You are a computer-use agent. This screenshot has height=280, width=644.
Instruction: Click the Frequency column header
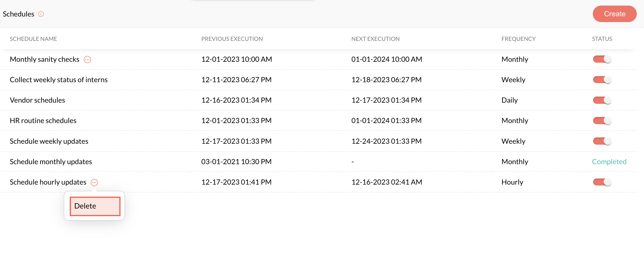pyautogui.click(x=518, y=39)
